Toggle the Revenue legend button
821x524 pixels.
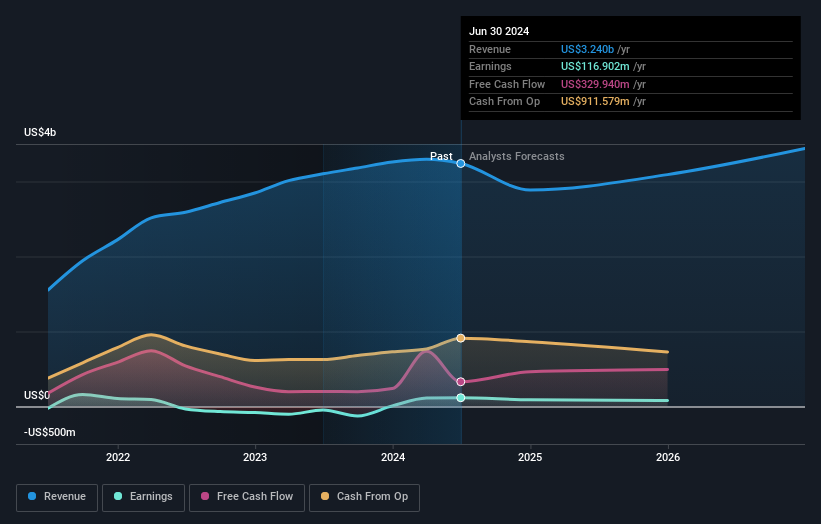point(57,497)
